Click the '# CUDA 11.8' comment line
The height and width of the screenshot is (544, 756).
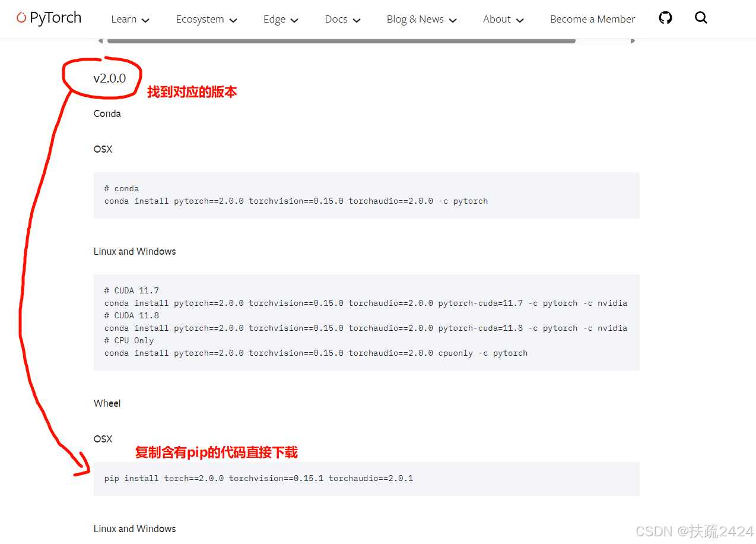(132, 315)
